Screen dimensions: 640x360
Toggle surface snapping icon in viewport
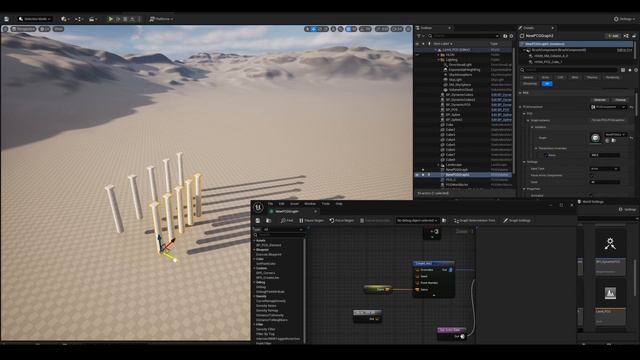pyautogui.click(x=340, y=29)
